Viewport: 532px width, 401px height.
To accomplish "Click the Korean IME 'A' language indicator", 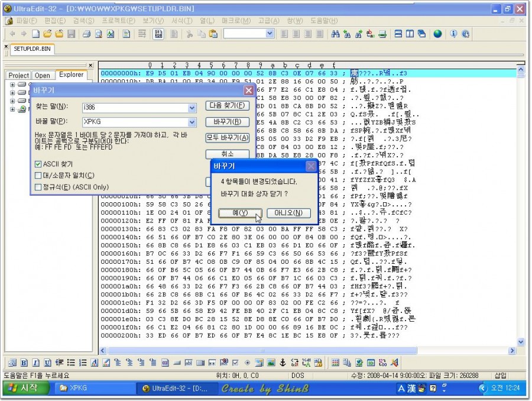I will 401,389.
